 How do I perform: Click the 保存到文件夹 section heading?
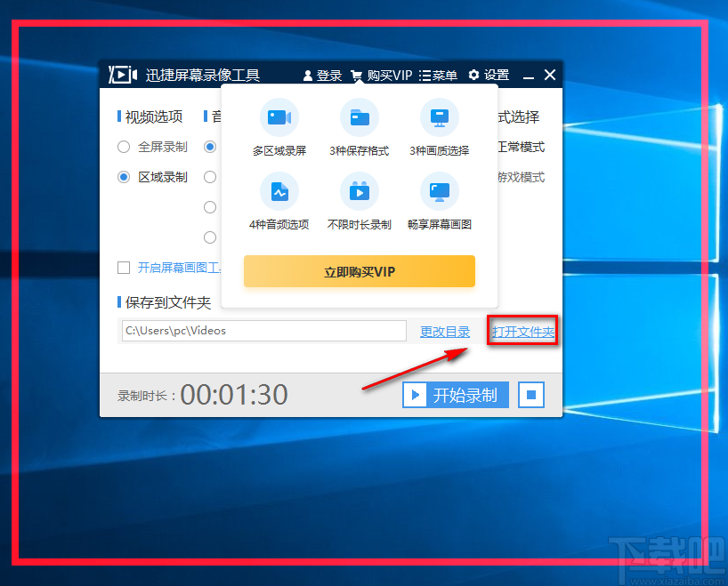coord(168,302)
